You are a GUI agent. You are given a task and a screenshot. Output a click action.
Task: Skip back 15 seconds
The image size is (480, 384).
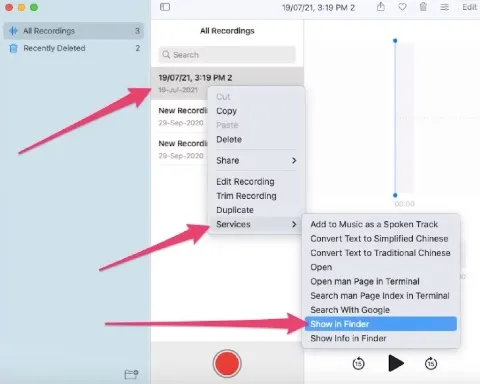tap(358, 363)
